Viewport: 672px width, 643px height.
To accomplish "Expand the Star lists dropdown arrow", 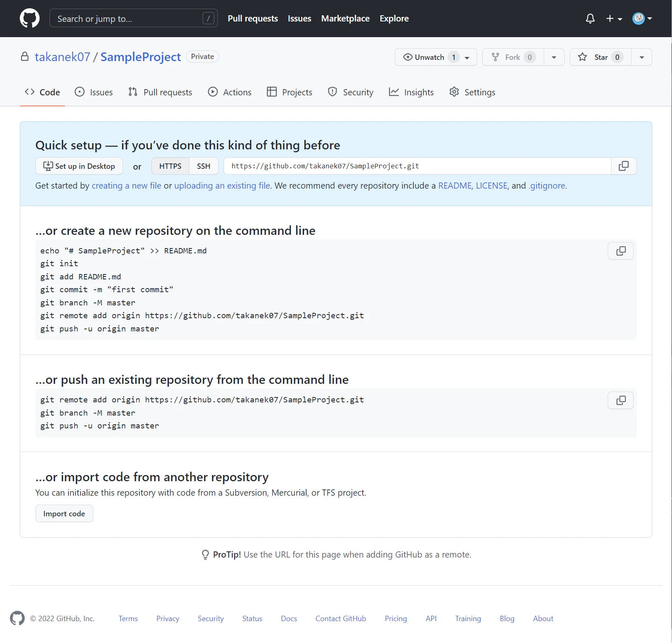I will [x=641, y=57].
